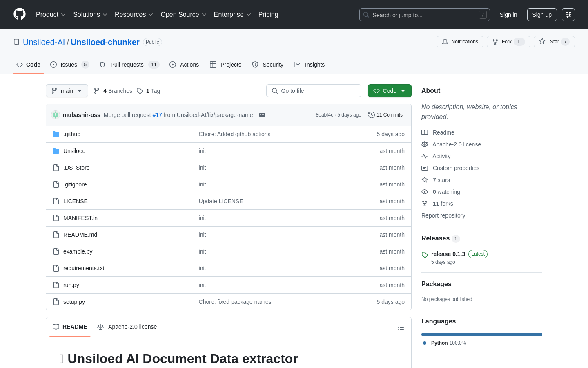View 4 Branches
588x368 pixels.
coord(113,91)
